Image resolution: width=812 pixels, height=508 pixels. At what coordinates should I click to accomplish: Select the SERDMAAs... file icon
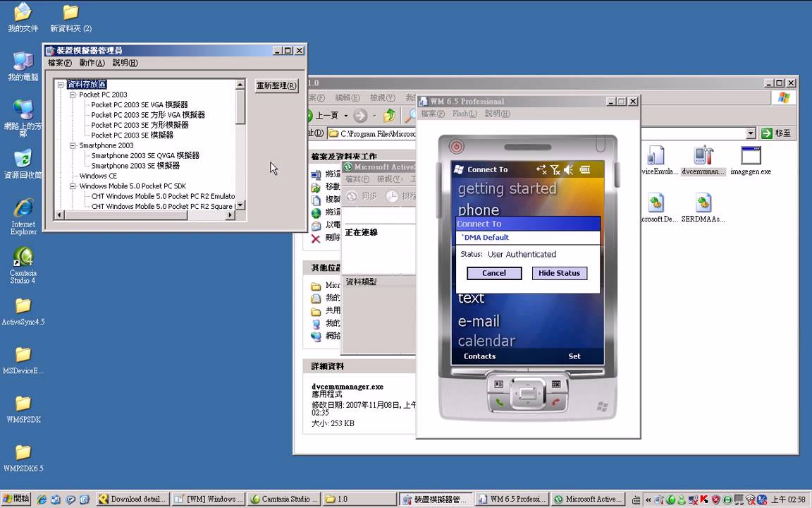pyautogui.click(x=703, y=208)
